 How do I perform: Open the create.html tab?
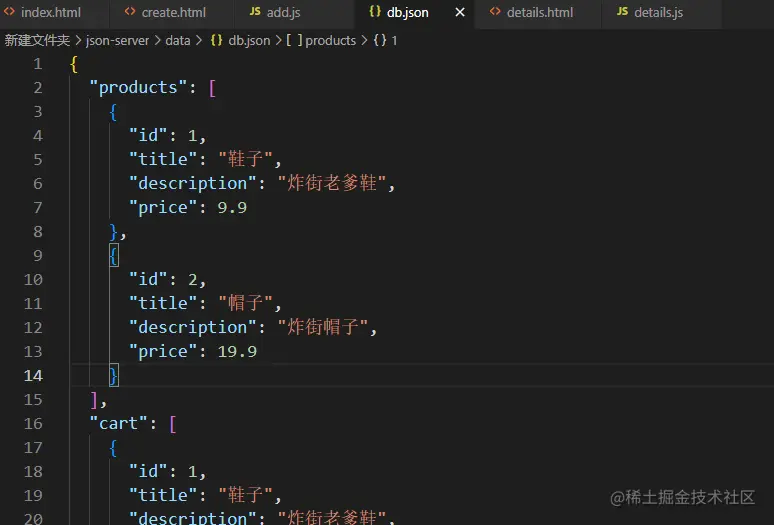(x=173, y=12)
